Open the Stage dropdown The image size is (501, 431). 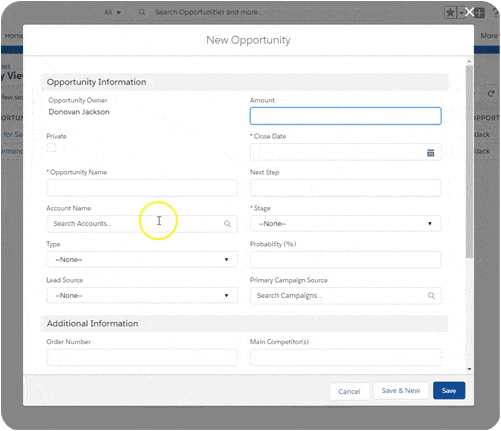(x=345, y=224)
